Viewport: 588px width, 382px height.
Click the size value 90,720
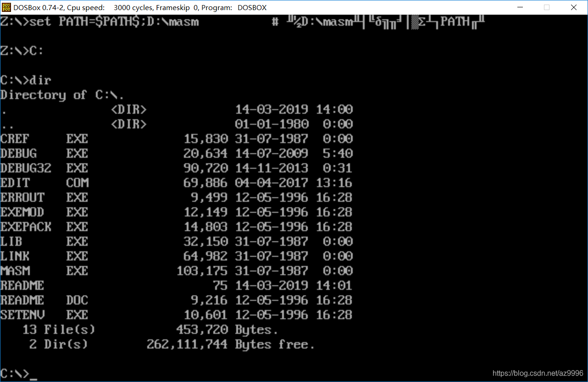(x=205, y=168)
